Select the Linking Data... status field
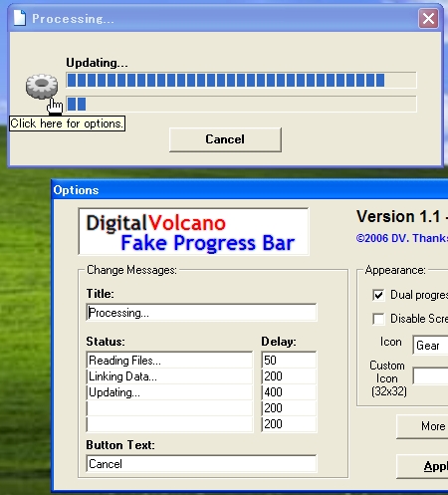Screen dimensions: 448x495 (x=169, y=376)
